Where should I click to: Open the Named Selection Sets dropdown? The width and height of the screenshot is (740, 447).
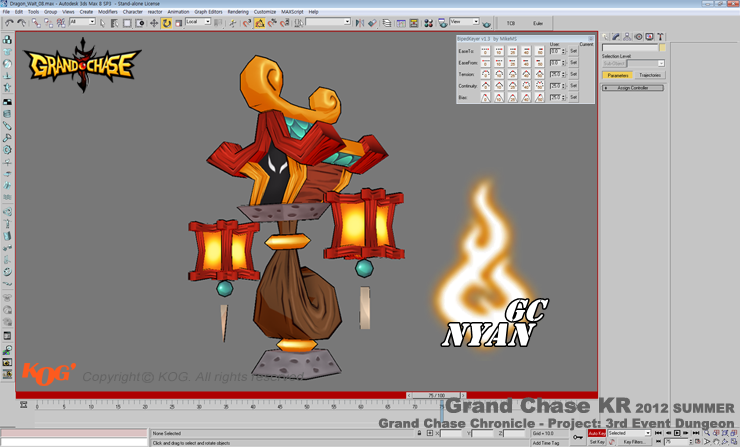(328, 22)
